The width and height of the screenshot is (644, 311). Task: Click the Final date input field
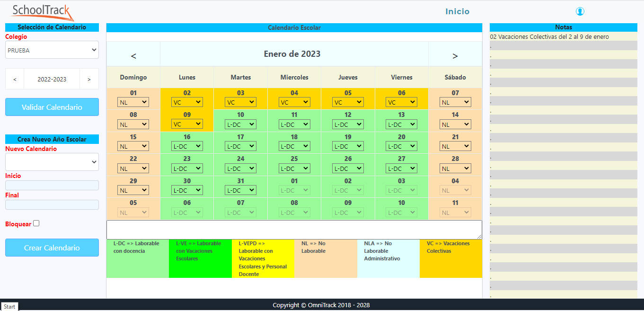tap(52, 204)
